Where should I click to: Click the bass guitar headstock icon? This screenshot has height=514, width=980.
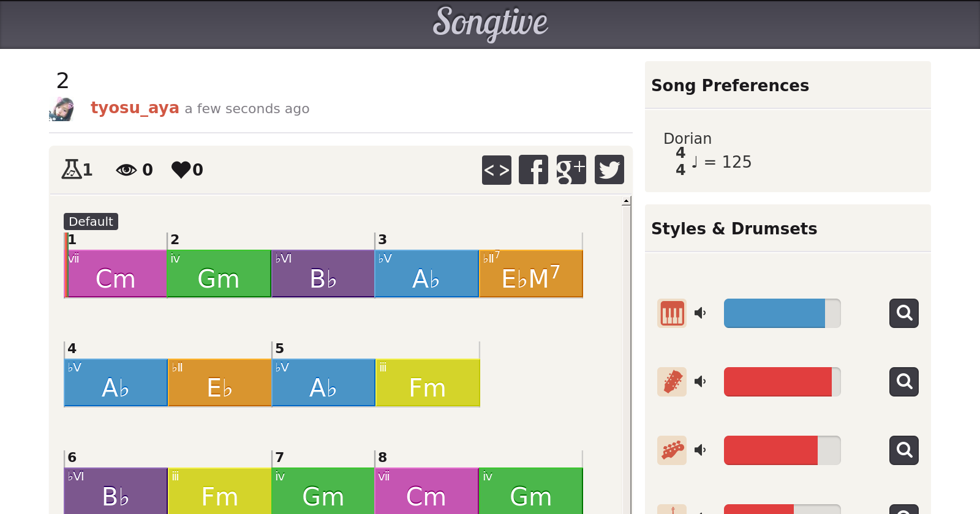point(672,450)
